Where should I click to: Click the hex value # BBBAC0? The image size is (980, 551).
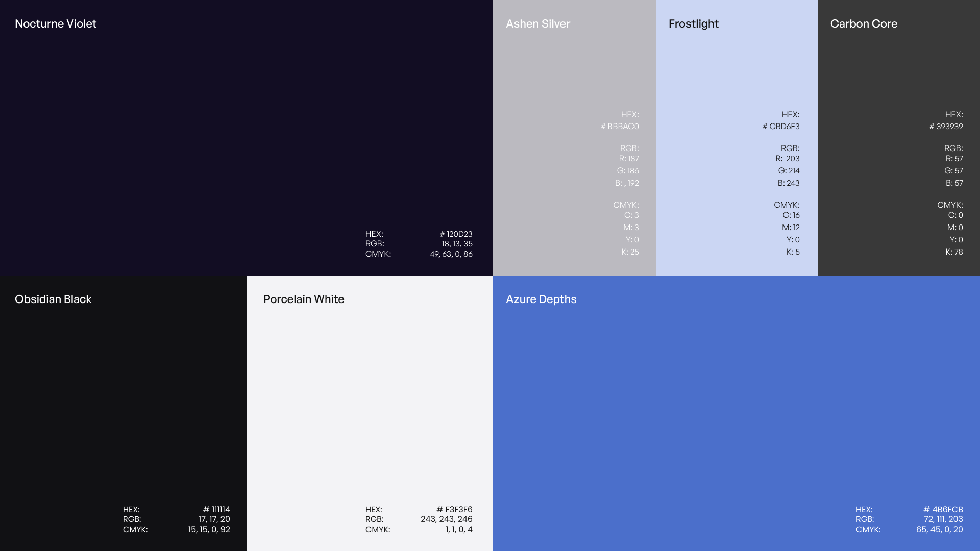tap(620, 127)
